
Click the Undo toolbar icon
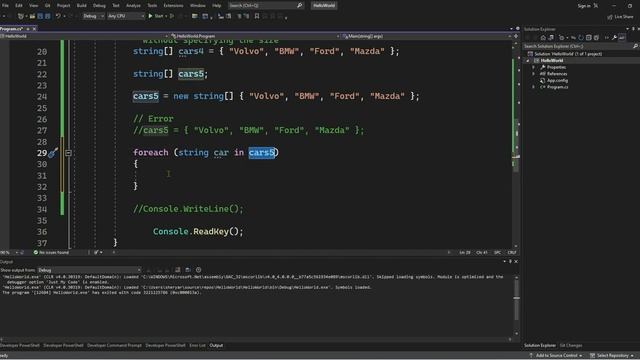pyautogui.click(x=58, y=16)
